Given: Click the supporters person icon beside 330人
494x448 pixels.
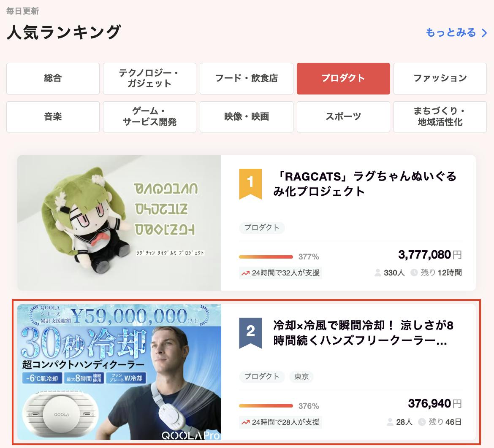Looking at the screenshot, I should 377,273.
